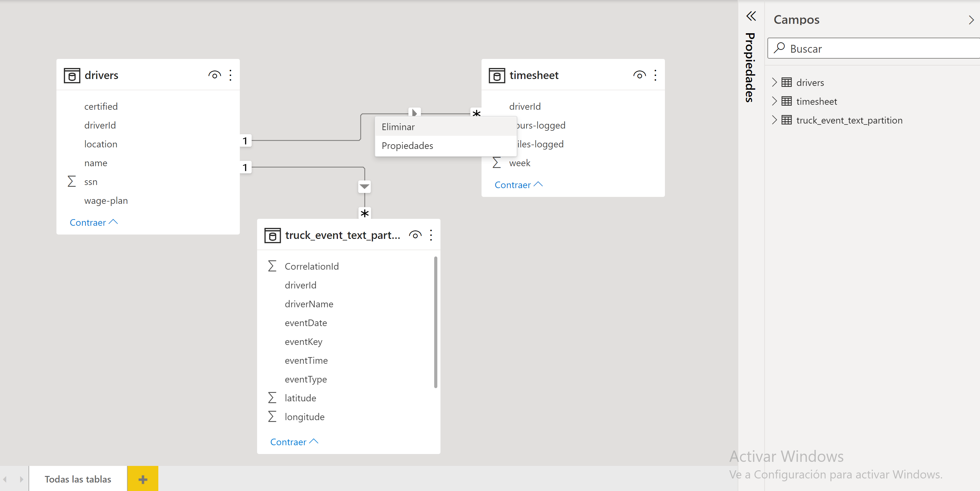This screenshot has height=491, width=980.
Task: Select CorrelationId field in truck_event table
Action: [x=312, y=267]
